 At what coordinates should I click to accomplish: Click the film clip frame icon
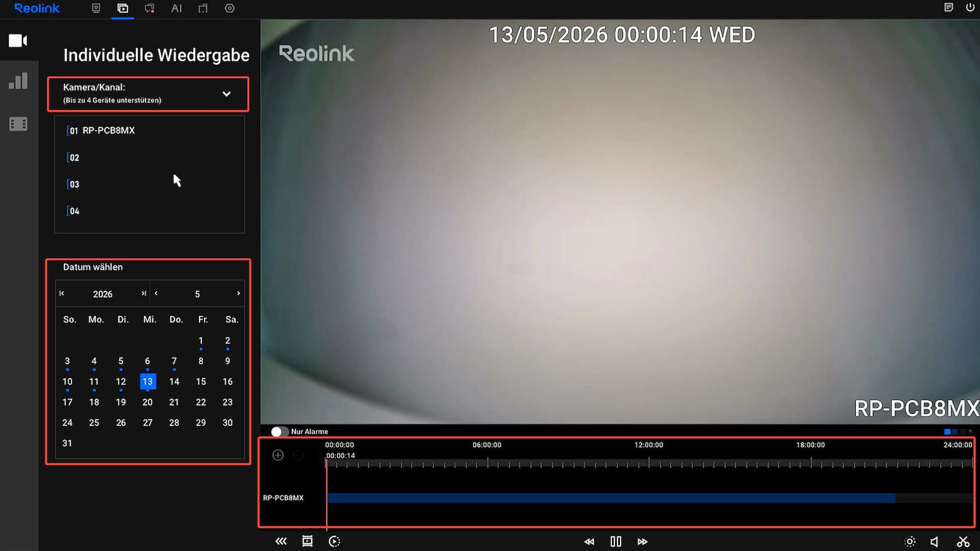coord(308,541)
